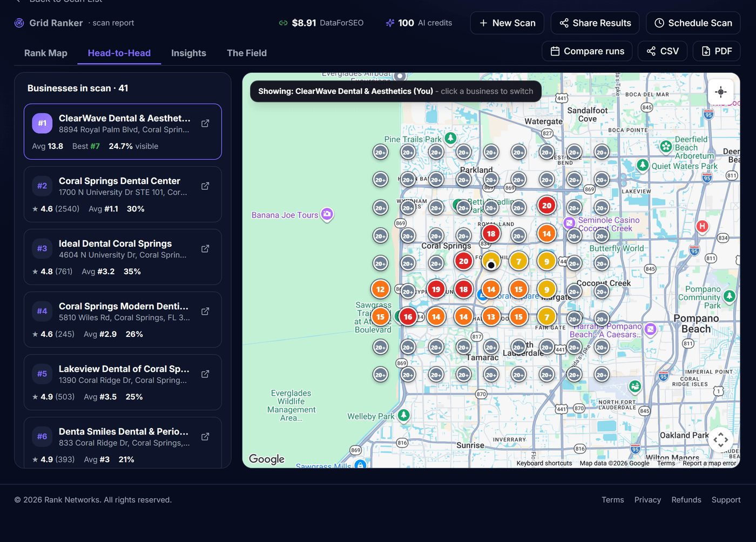756x542 pixels.
Task: Open external link for Lakeview Dental of Coral Springs
Action: point(205,374)
